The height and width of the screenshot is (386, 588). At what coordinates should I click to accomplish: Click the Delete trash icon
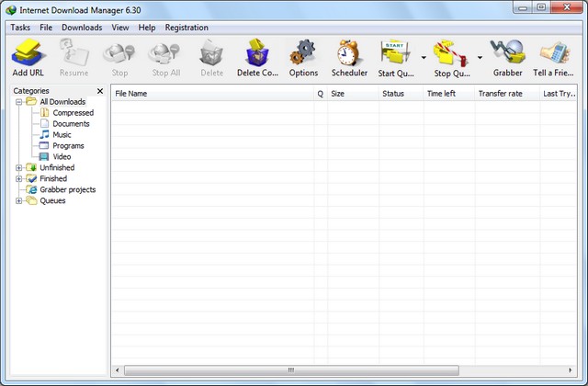click(211, 52)
